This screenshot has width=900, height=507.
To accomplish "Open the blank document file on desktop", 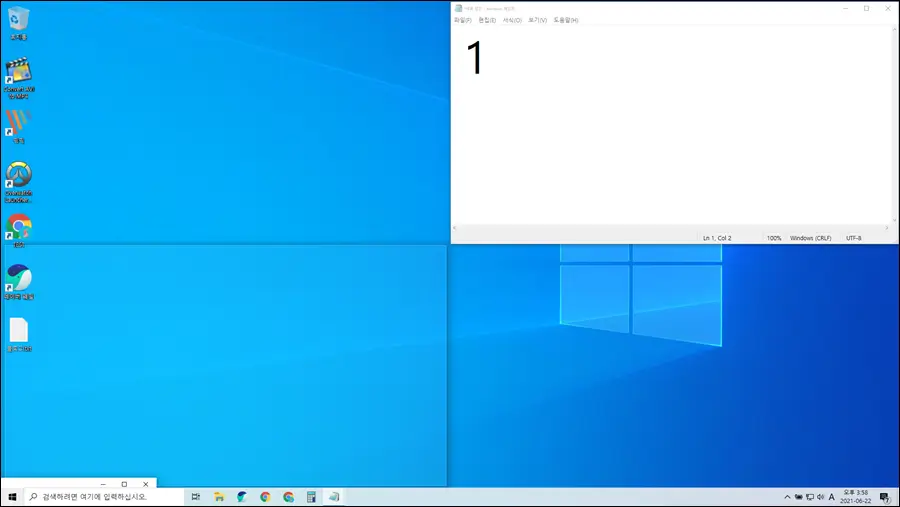I will click(x=18, y=334).
